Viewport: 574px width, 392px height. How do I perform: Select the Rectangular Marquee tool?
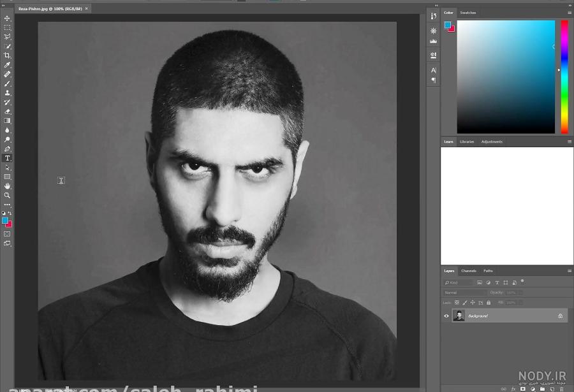pyautogui.click(x=7, y=27)
